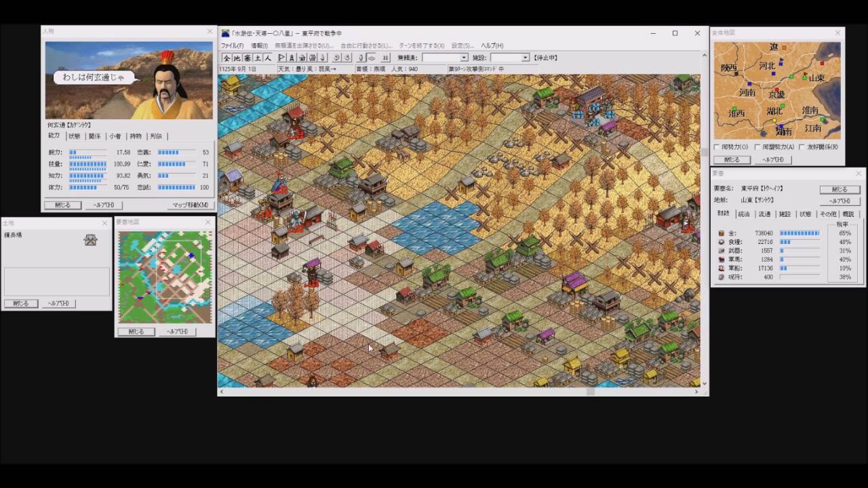The height and width of the screenshot is (488, 868).
Task: Click 閉じる button in the 要塞 window
Action: (839, 190)
